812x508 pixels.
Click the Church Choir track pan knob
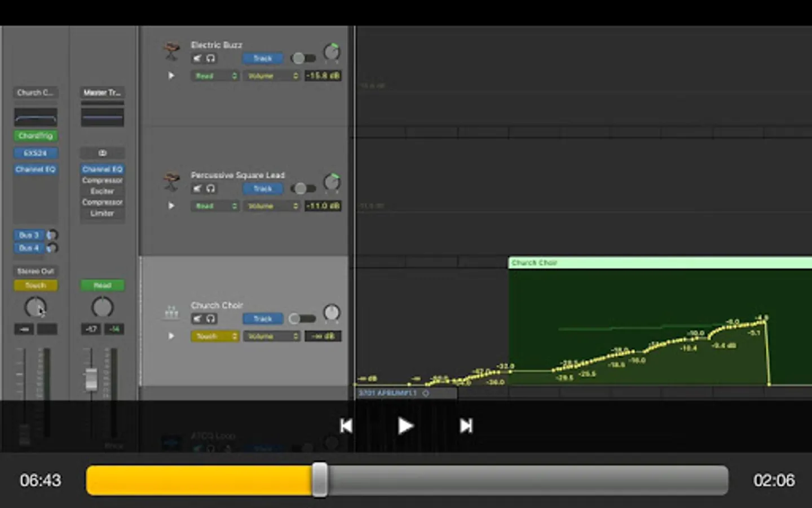click(332, 313)
